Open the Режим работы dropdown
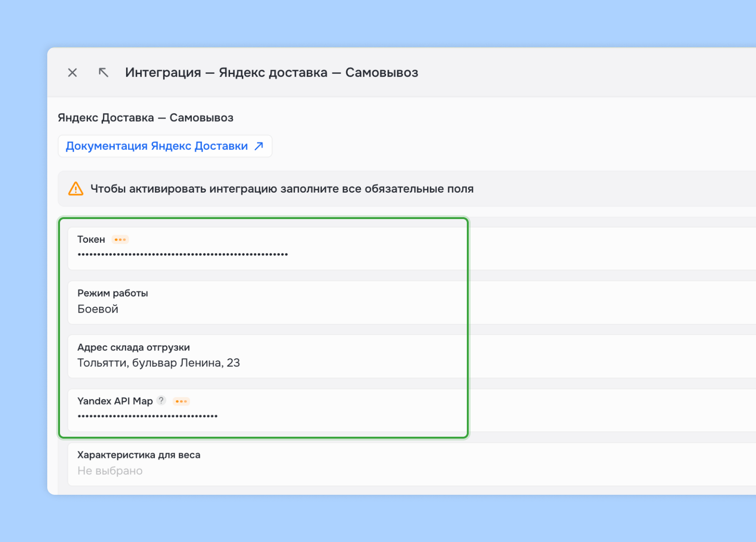 412,303
